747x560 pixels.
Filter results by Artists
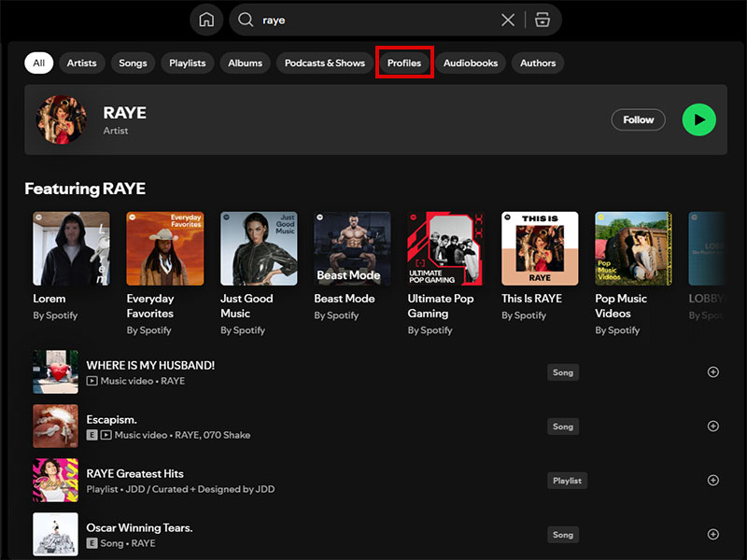(81, 63)
